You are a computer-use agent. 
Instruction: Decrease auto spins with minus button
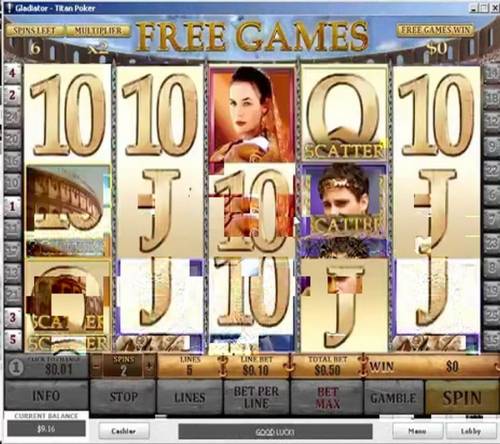click(97, 367)
